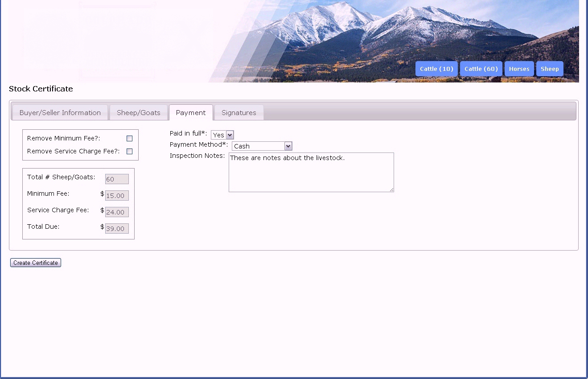Click the Service Charge Fee field
This screenshot has height=379, width=588.
117,212
